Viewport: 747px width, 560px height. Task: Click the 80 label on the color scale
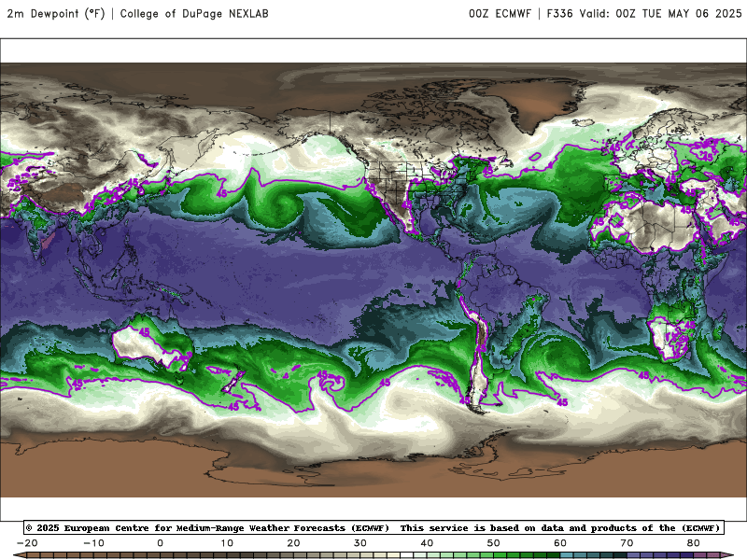coord(694,543)
